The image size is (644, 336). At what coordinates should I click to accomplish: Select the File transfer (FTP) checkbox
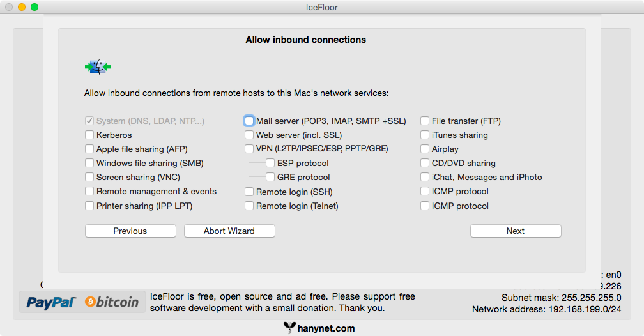[x=425, y=121]
